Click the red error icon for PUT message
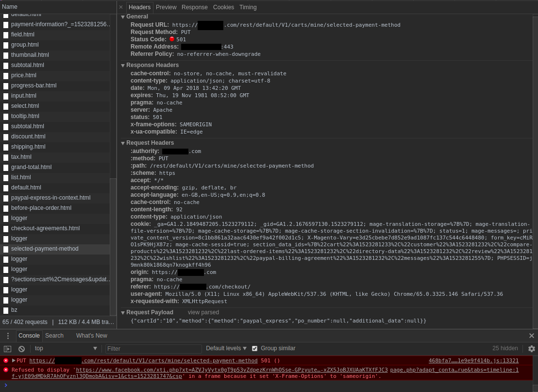This screenshot has height=392, width=538. 6,360
